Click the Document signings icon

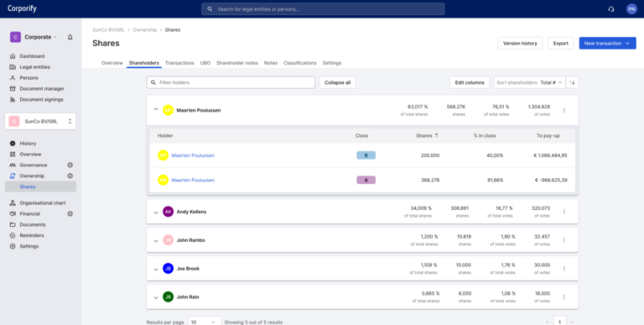tap(13, 100)
